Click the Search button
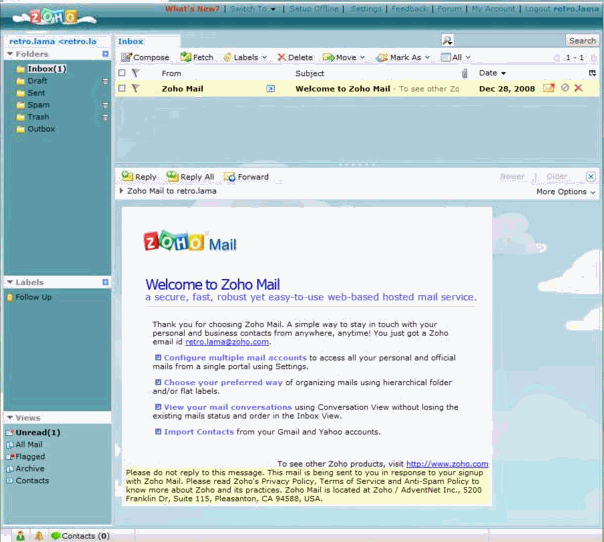604x542 pixels. click(x=582, y=40)
